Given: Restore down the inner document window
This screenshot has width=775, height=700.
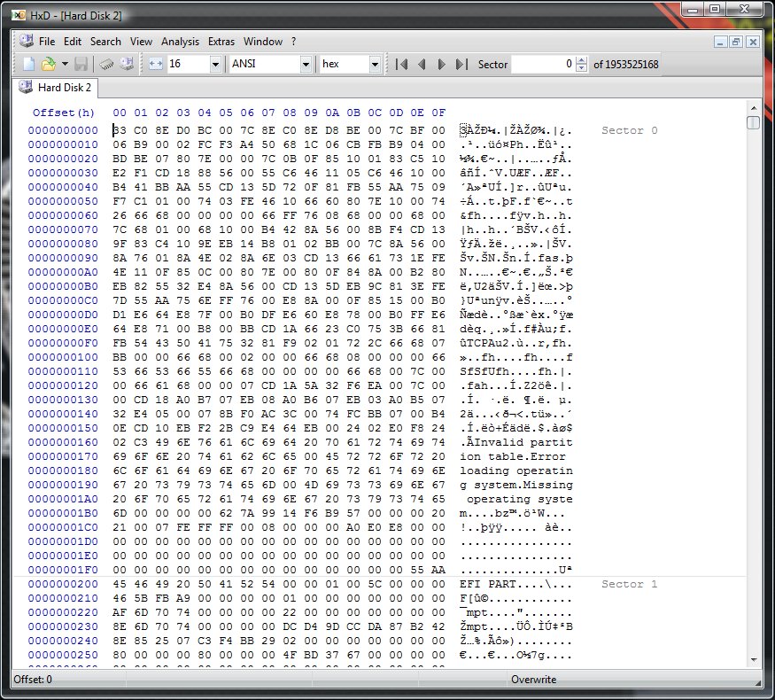Looking at the screenshot, I should pyautogui.click(x=736, y=42).
